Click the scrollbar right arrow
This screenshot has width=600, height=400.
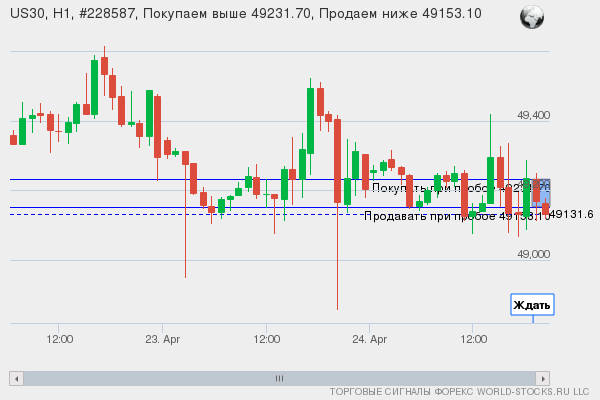(x=543, y=379)
